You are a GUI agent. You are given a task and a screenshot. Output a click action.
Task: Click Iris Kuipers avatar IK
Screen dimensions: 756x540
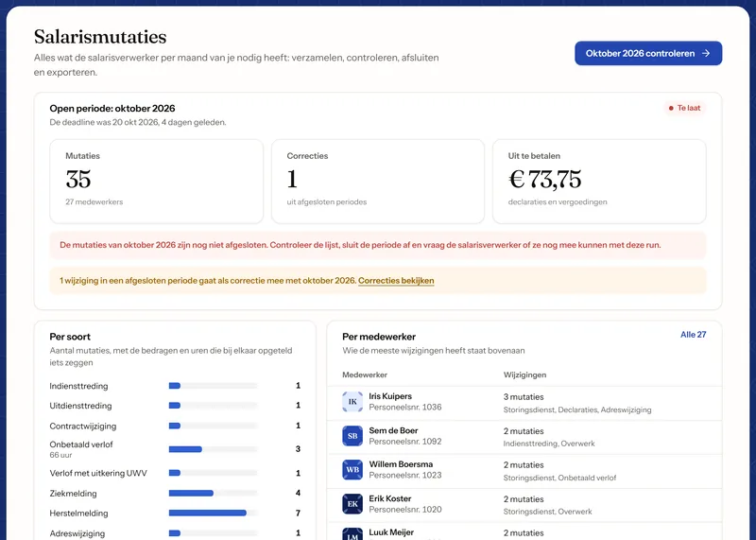click(352, 402)
